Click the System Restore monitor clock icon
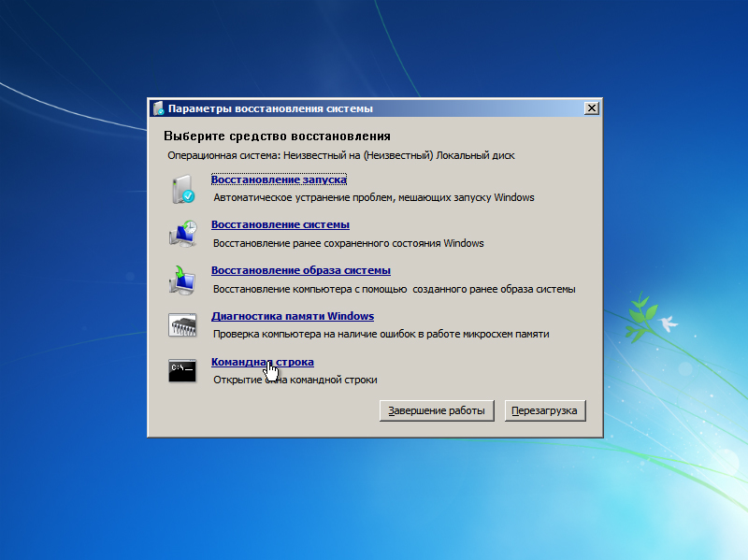This screenshot has height=560, width=748. tap(182, 234)
